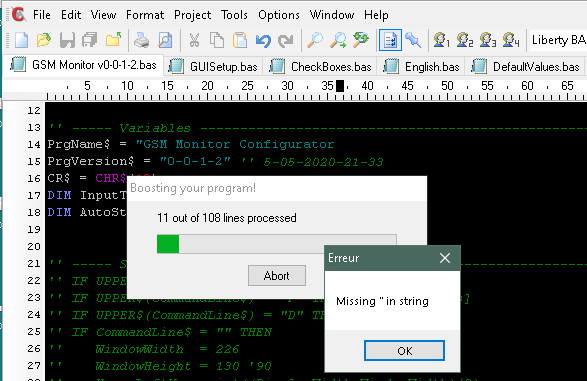Click the 5-05-2020-21-33 date comment

tap(323, 162)
